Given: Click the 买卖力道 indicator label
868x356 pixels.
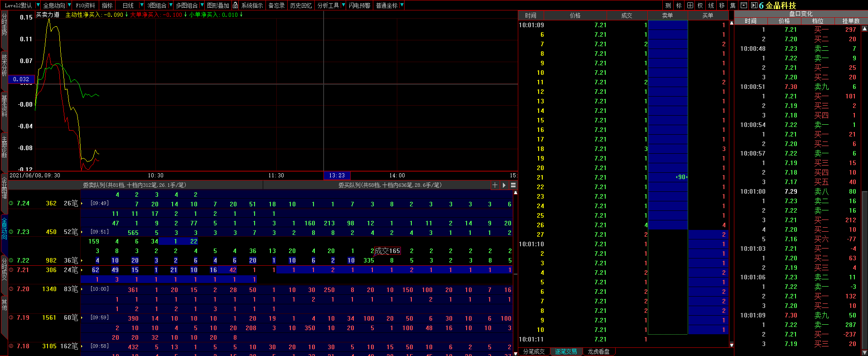Looking at the screenshot, I should coord(48,15).
